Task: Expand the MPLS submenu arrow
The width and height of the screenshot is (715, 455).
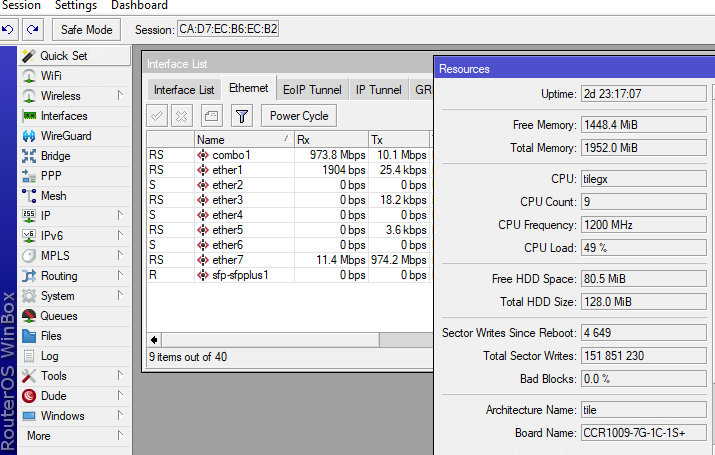Action: tap(120, 255)
